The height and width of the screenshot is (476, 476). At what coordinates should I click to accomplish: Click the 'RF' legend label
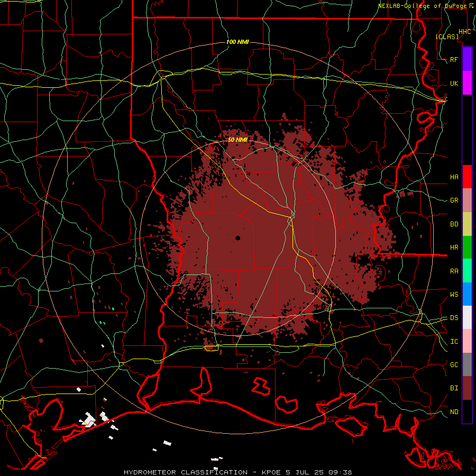click(x=454, y=59)
